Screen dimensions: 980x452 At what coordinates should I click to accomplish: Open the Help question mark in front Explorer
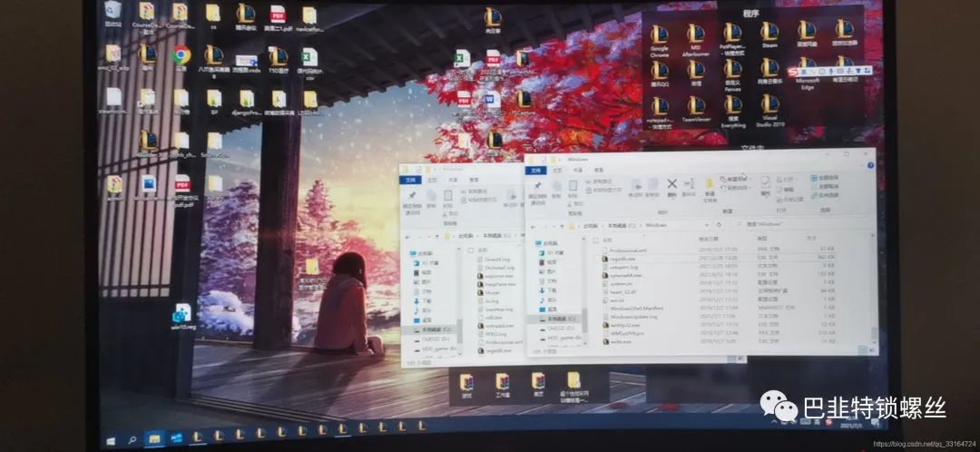(x=870, y=165)
